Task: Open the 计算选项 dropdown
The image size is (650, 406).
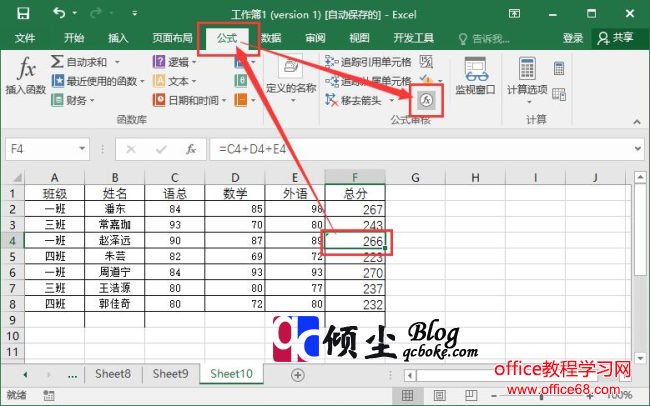Action: tap(527, 80)
